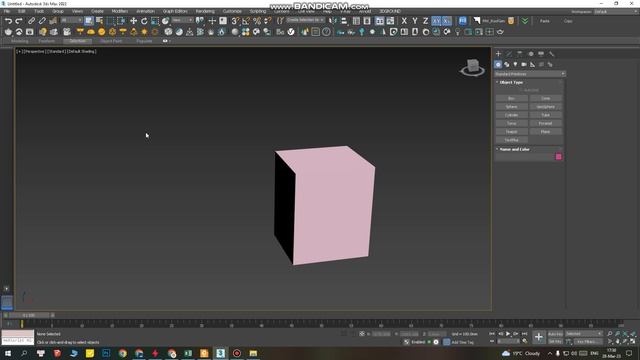The width and height of the screenshot is (640, 360).
Task: Select the Zoom viewport tool
Action: click(x=610, y=334)
